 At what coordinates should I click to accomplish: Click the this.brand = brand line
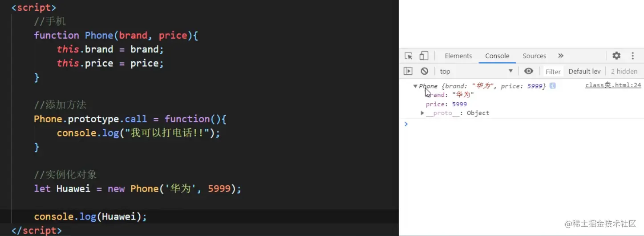coord(110,49)
